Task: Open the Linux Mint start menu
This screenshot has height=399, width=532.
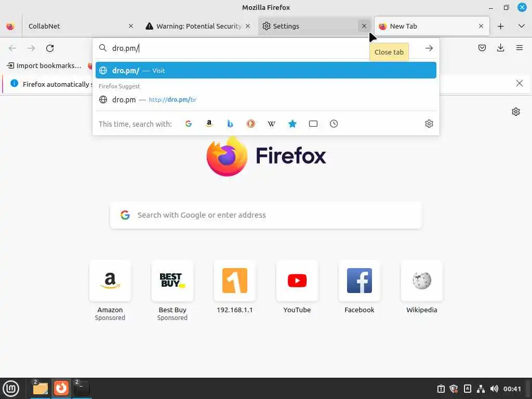Action: [11, 389]
